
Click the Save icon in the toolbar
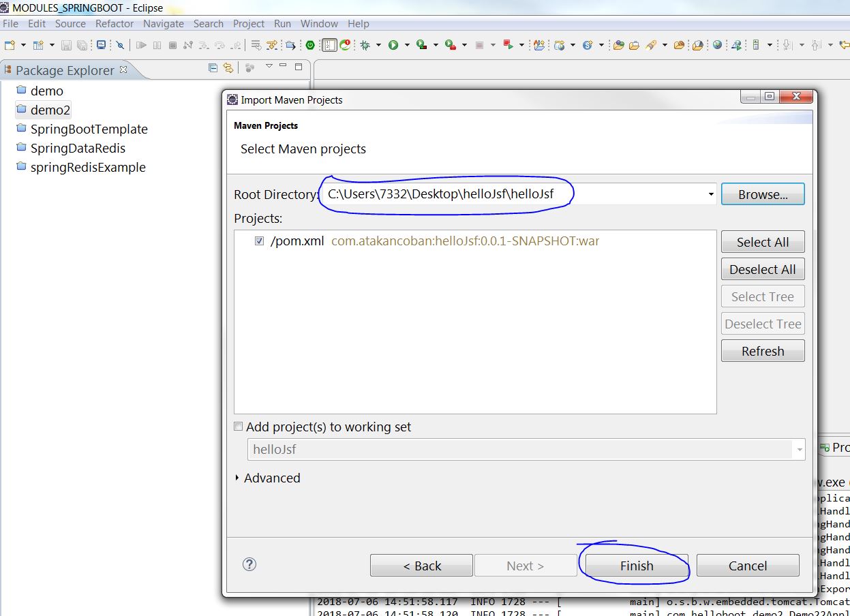pyautogui.click(x=66, y=46)
